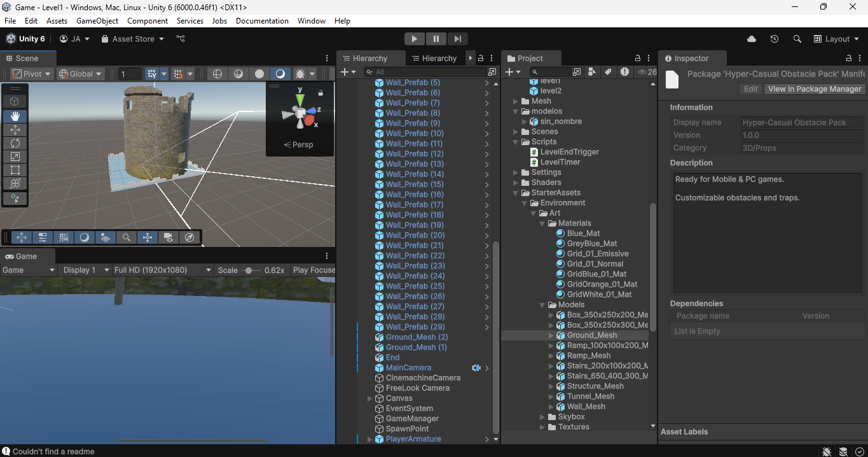868x457 pixels.
Task: Open the Pivot dropdown
Action: pos(32,74)
